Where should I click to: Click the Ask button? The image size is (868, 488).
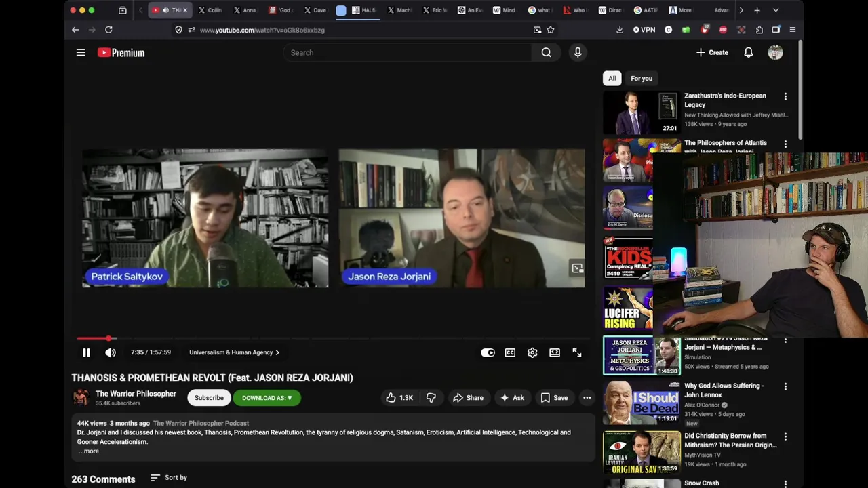pos(512,398)
